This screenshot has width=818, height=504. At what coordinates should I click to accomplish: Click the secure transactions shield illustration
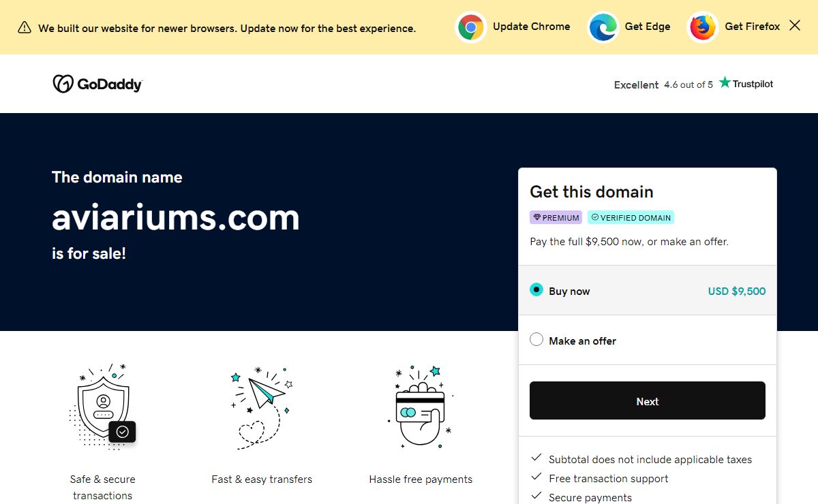[x=103, y=407]
